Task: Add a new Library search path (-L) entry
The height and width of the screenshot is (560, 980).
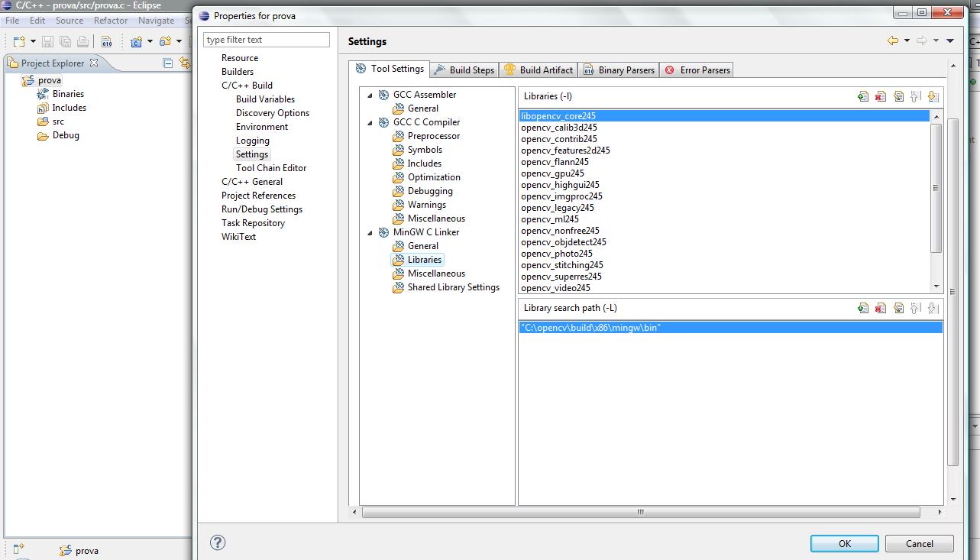Action: click(x=863, y=308)
